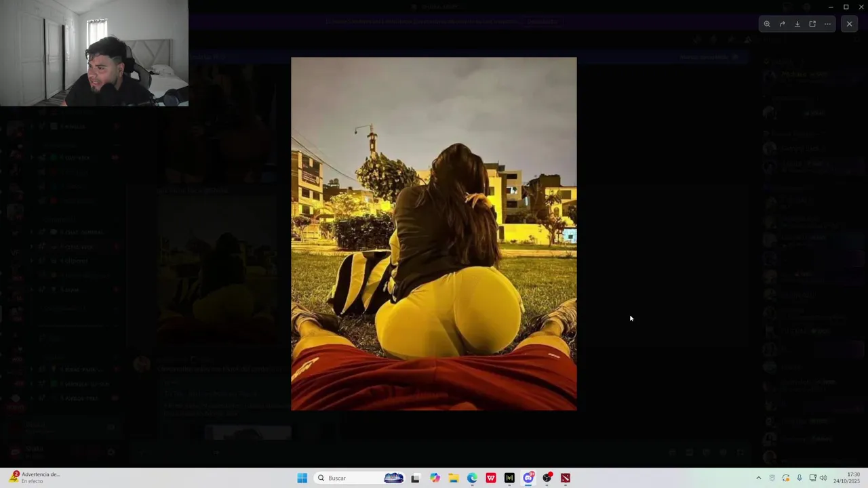Viewport: 868px width, 488px height.
Task: Open the Advertencia weather alert widget
Action: [x=34, y=478]
